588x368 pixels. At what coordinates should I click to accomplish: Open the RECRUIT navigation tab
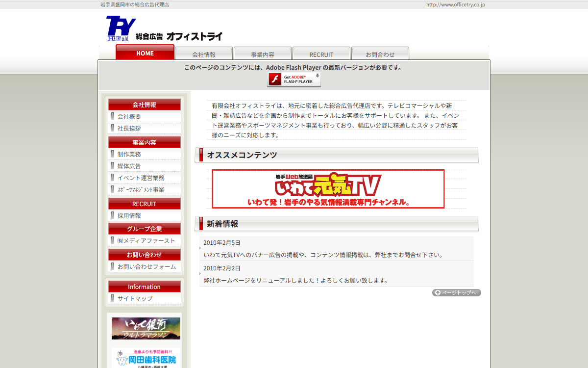point(321,54)
